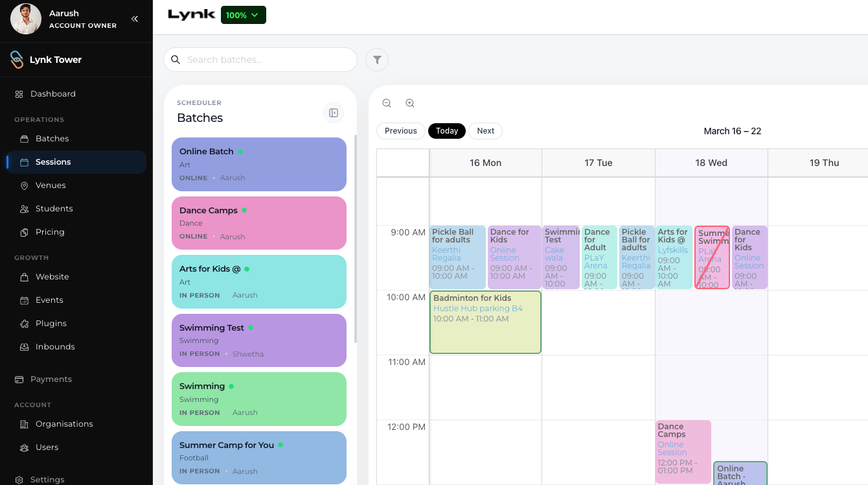Open Wednesday's Arts for Kids session

coord(674,257)
